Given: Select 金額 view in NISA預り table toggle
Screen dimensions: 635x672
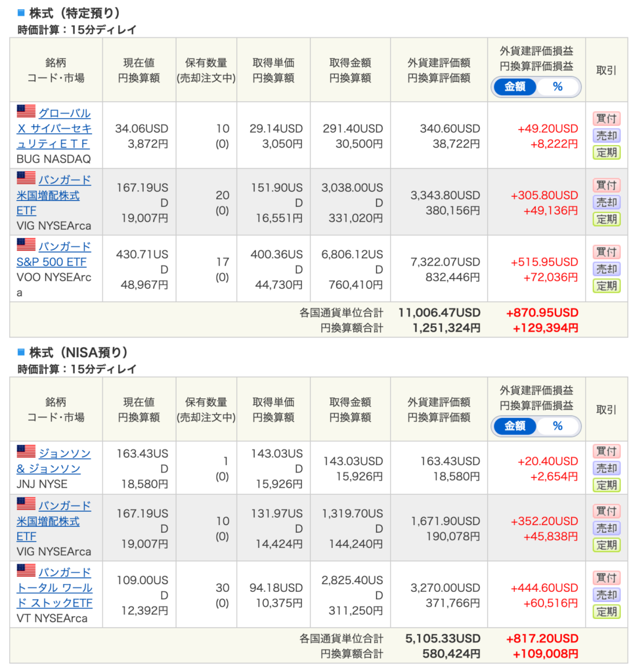Looking at the screenshot, I should tap(515, 426).
